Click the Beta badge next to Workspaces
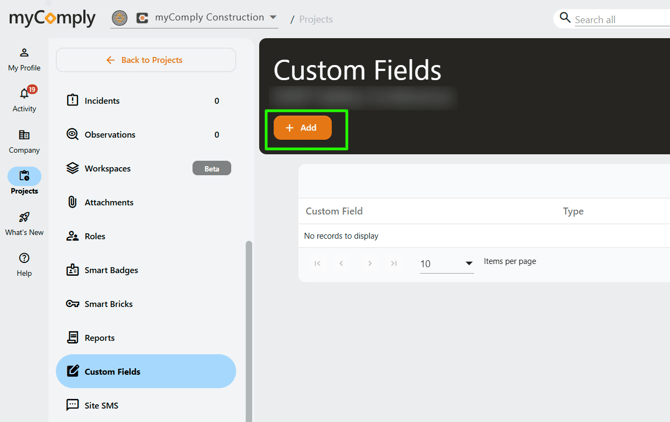 (212, 168)
